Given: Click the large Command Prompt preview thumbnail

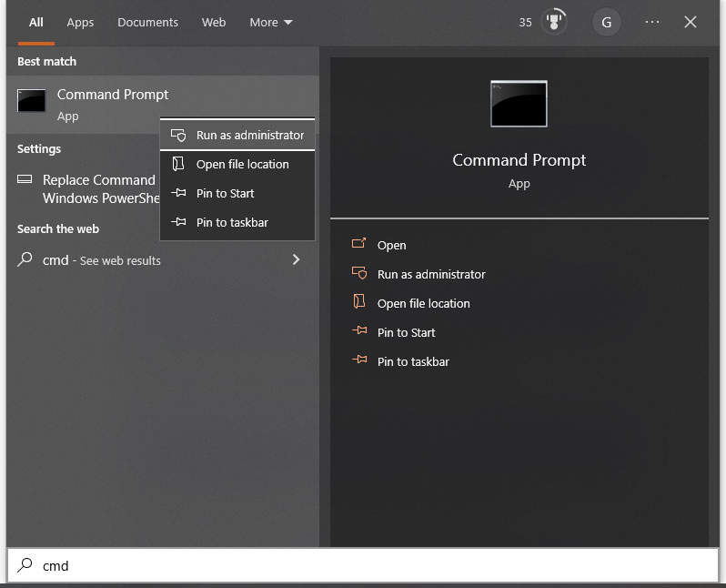Looking at the screenshot, I should 519,104.
